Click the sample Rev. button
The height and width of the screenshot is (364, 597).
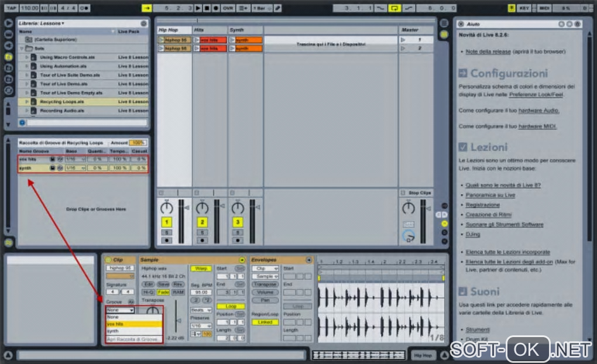coord(178,284)
